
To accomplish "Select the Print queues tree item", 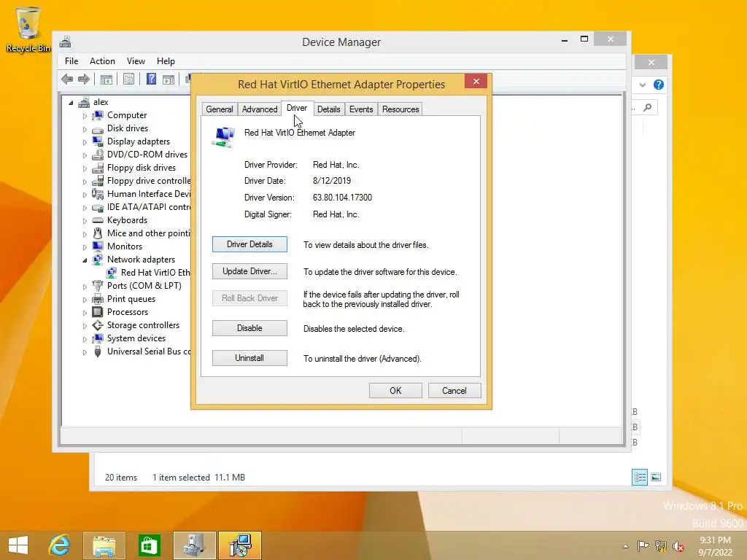I will pyautogui.click(x=131, y=299).
